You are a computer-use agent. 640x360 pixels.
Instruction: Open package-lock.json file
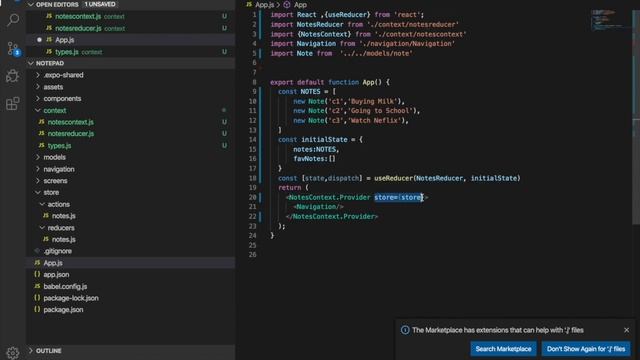click(x=131, y=298)
